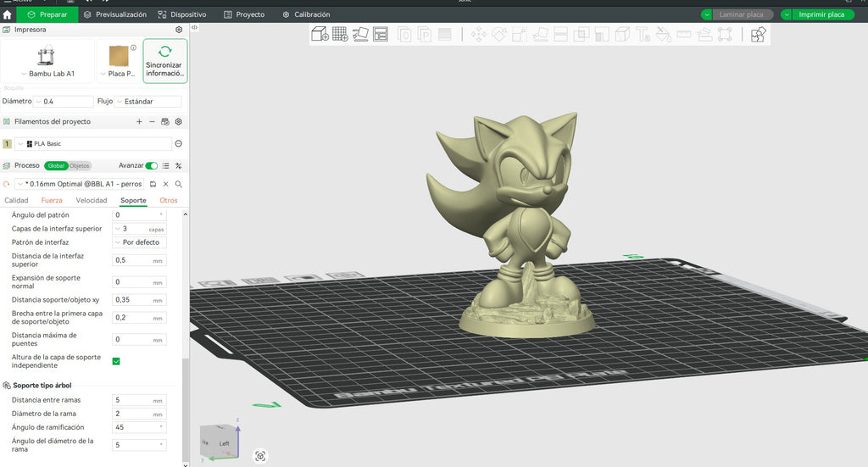Open the 0.16mm Optimal process preset dropdown
The height and width of the screenshot is (467, 868).
pyautogui.click(x=80, y=184)
